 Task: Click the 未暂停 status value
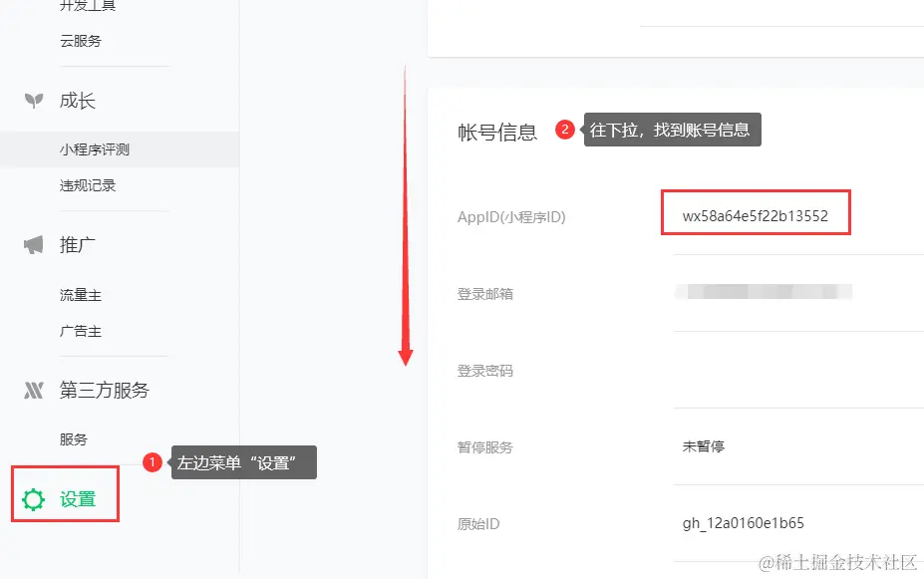pyautogui.click(x=704, y=446)
